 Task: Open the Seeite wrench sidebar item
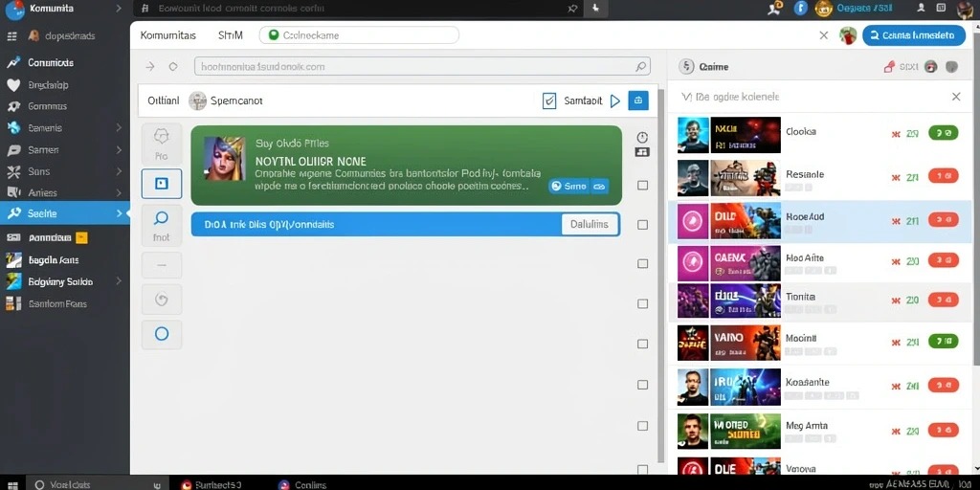coord(65,213)
